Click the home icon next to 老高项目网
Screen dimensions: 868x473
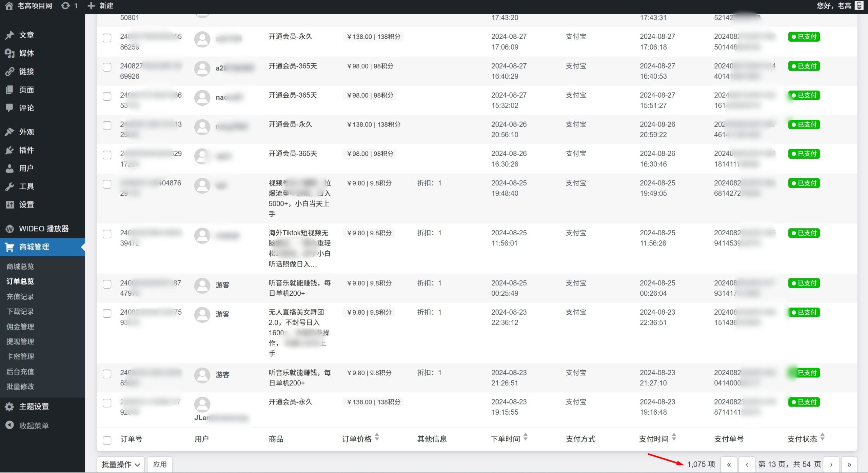(9, 5)
